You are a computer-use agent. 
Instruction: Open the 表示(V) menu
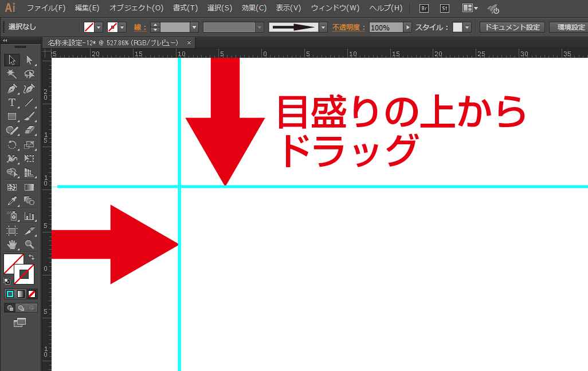tap(288, 8)
